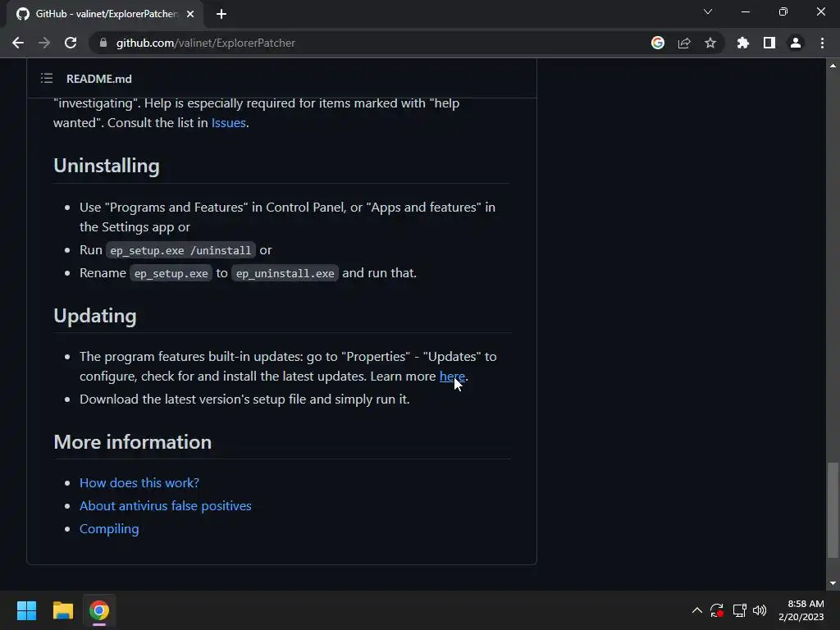Reload the GitHub page
The image size is (840, 630).
[x=71, y=43]
